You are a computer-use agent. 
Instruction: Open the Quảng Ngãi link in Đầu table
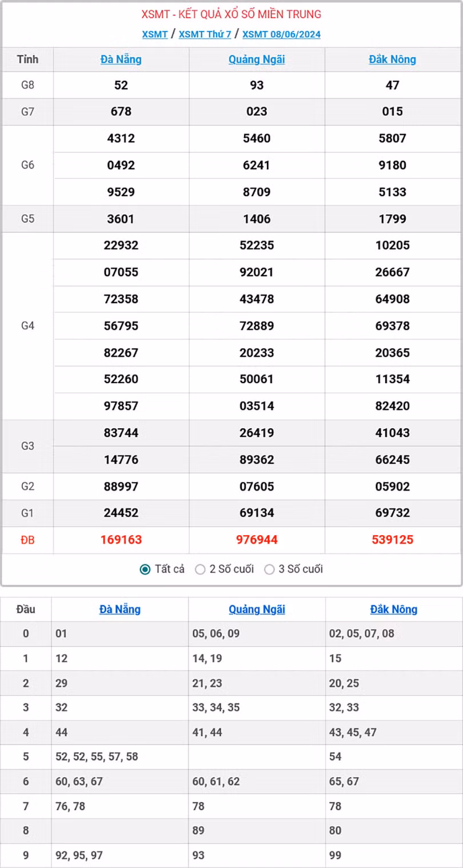pyautogui.click(x=256, y=609)
